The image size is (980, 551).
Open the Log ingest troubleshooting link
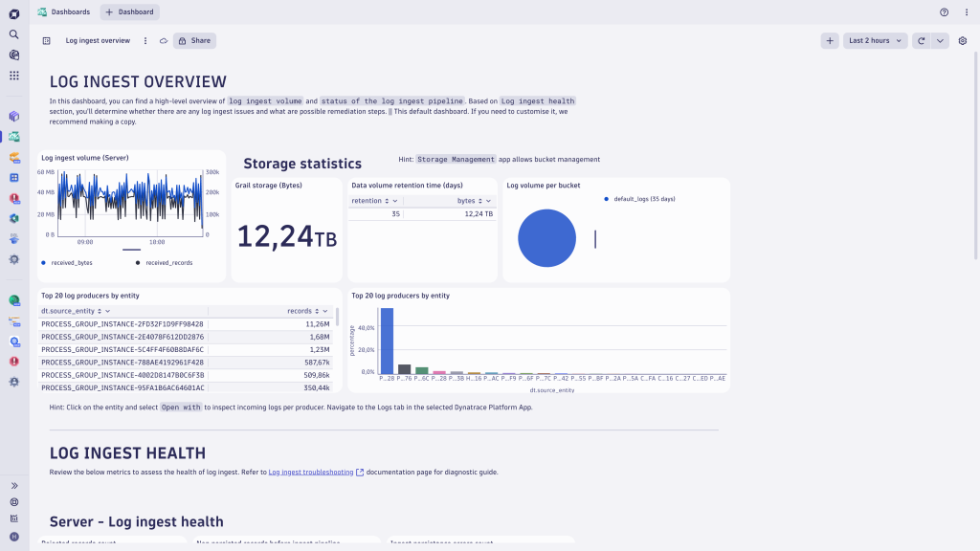pyautogui.click(x=311, y=473)
